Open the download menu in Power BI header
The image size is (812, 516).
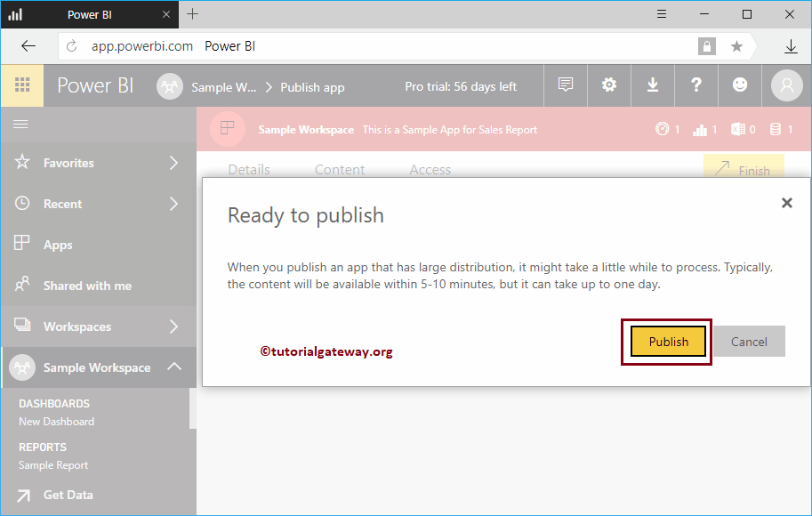[653, 85]
